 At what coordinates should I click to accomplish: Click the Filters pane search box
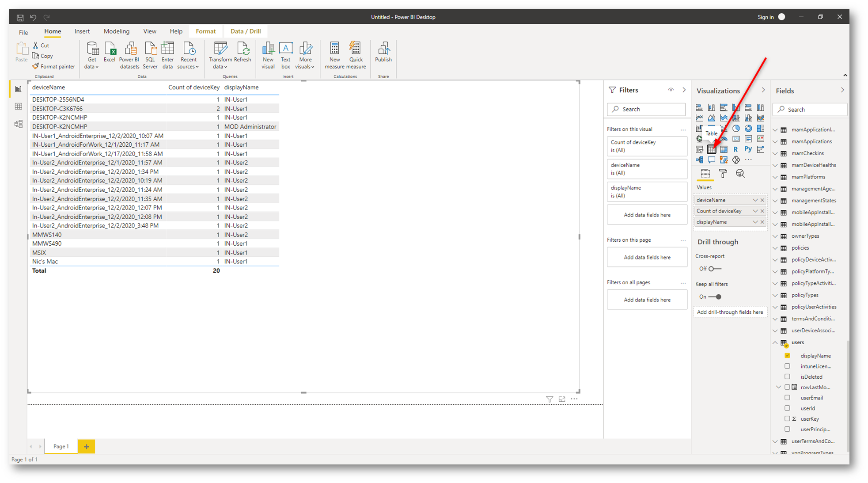click(646, 109)
